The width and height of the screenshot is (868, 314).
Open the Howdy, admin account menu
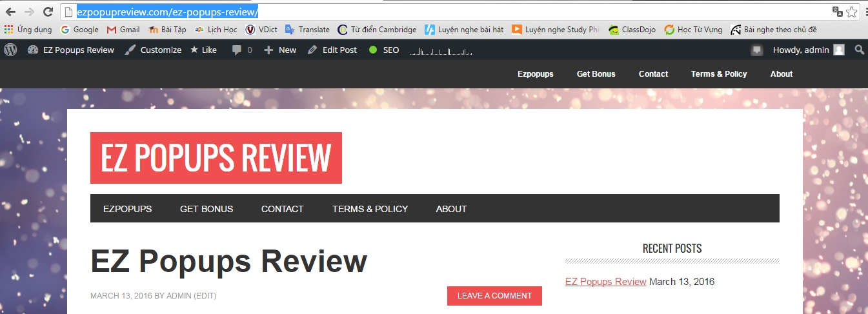pos(809,50)
